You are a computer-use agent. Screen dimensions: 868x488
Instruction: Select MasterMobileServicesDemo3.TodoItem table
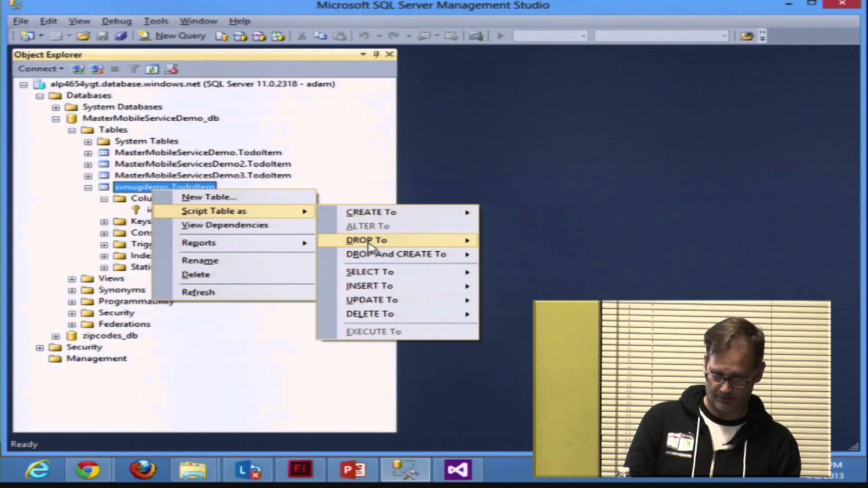[x=203, y=175]
